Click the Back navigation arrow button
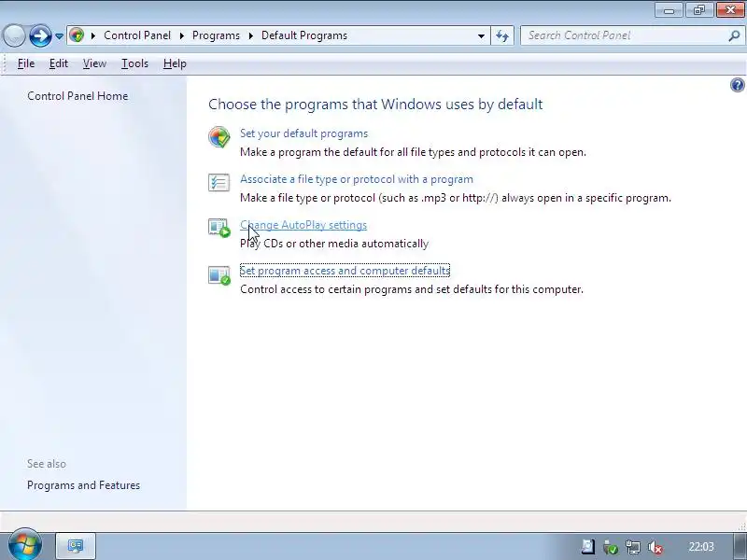 (x=14, y=35)
